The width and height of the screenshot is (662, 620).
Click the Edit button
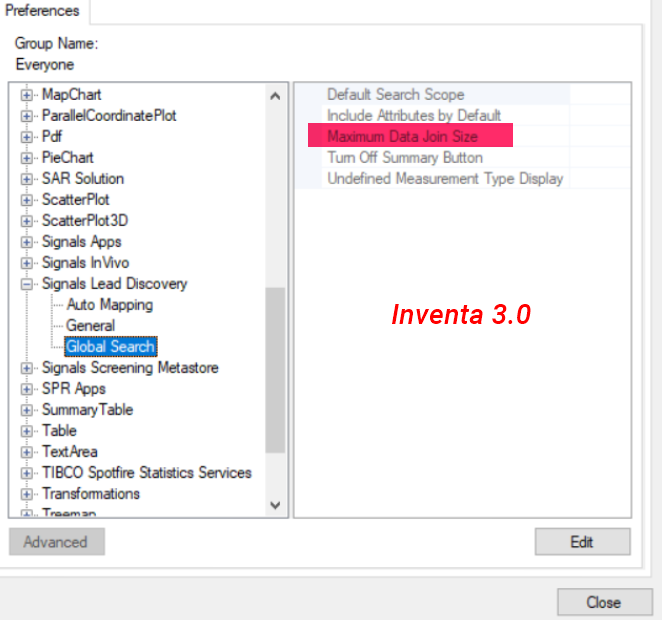click(x=582, y=541)
